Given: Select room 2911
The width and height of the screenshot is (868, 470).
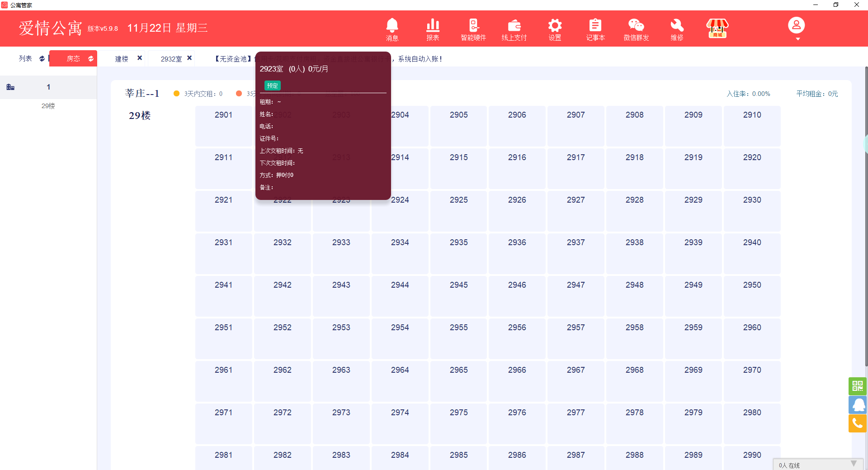Looking at the screenshot, I should (224, 168).
